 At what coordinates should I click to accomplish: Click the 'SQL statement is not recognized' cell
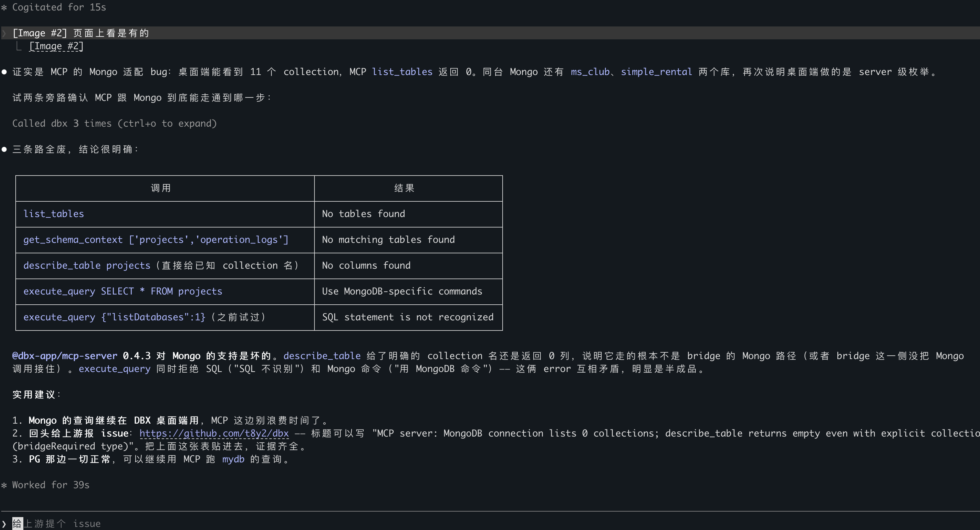408,317
